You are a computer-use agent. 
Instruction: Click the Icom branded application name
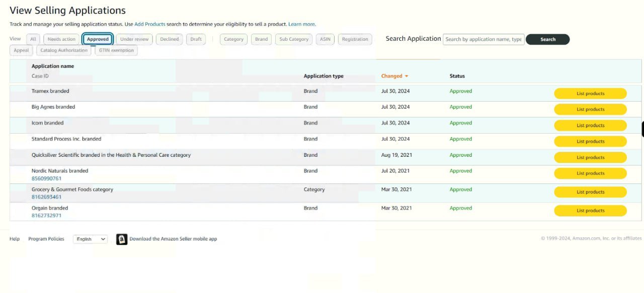coord(47,123)
